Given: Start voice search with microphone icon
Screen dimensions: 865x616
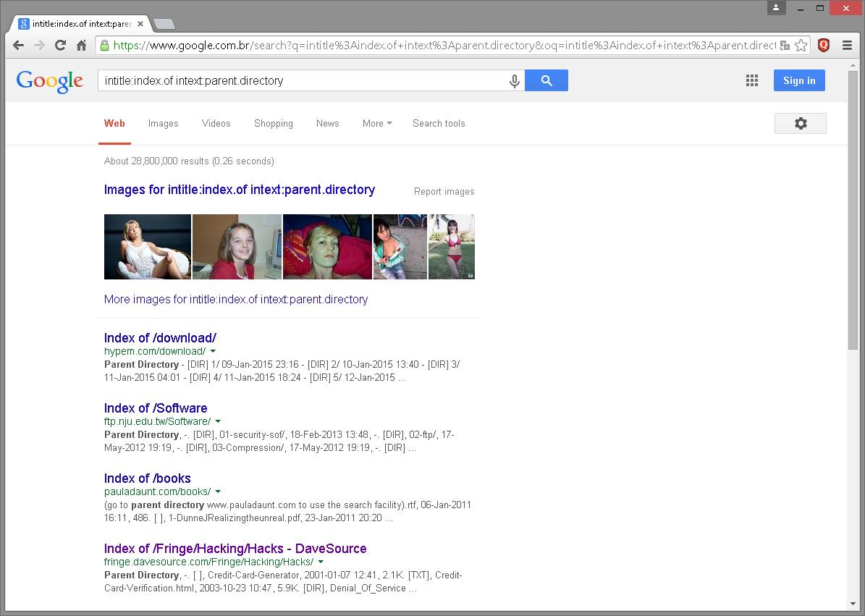Looking at the screenshot, I should pos(514,81).
